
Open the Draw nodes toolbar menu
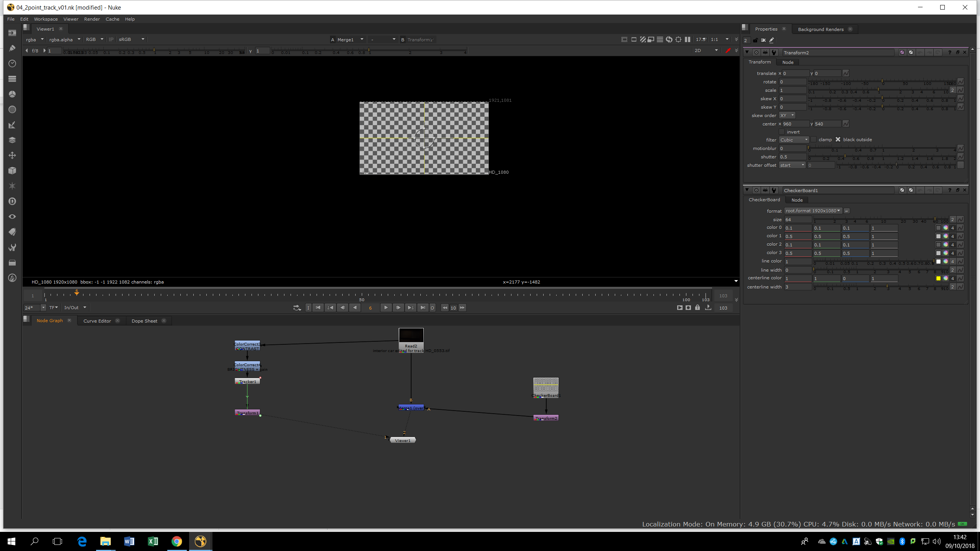click(12, 48)
